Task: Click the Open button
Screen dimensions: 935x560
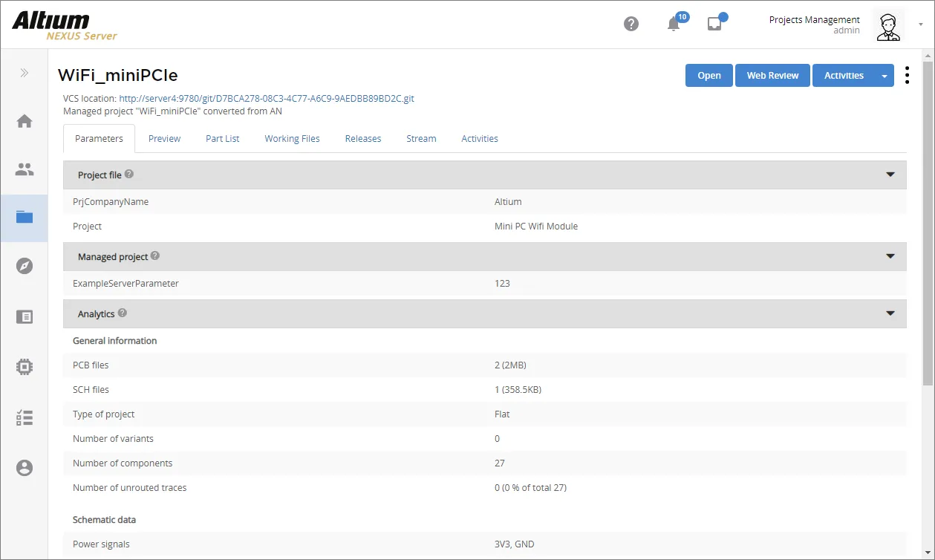Action: click(709, 76)
